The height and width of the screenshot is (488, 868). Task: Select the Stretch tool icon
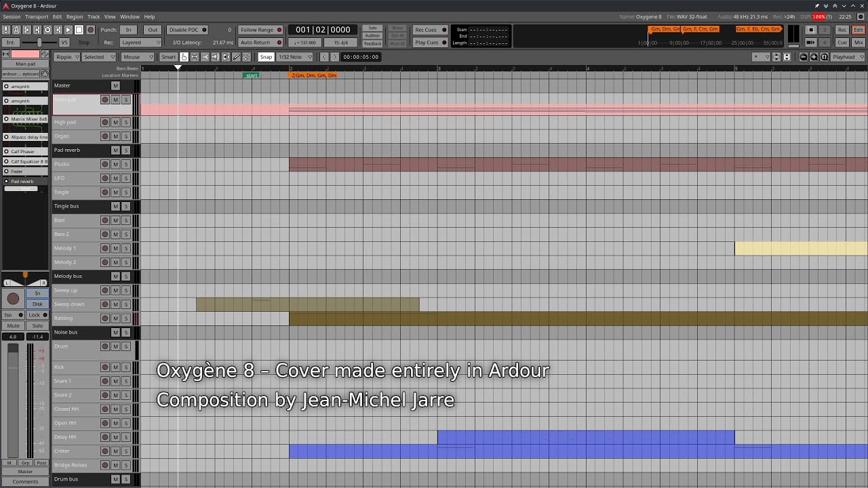point(226,57)
